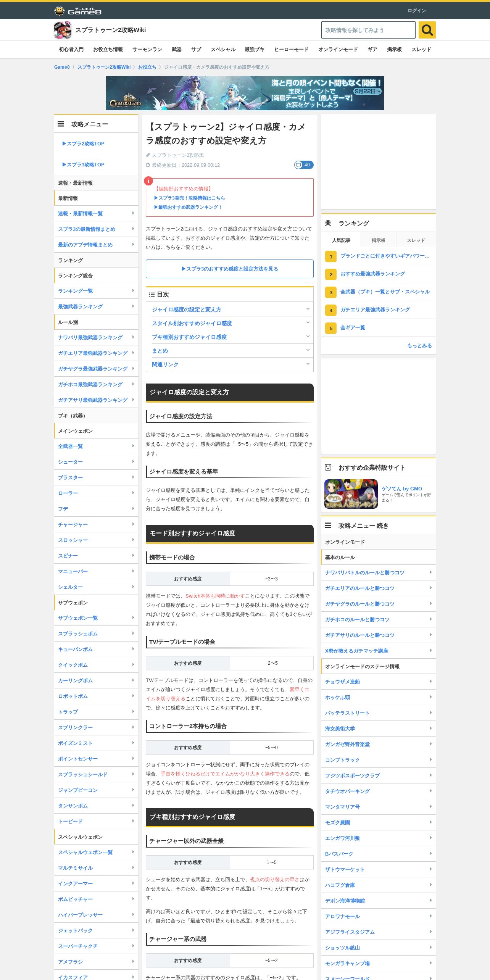Open おすすめ最強武器ランキング ranking entry
The image size is (490, 980).
(372, 274)
